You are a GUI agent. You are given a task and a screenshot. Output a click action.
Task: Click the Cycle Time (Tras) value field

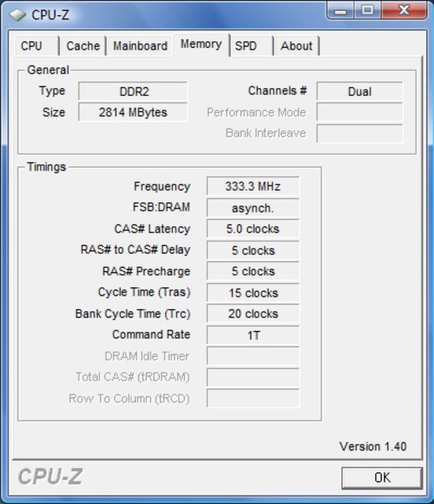tap(253, 292)
